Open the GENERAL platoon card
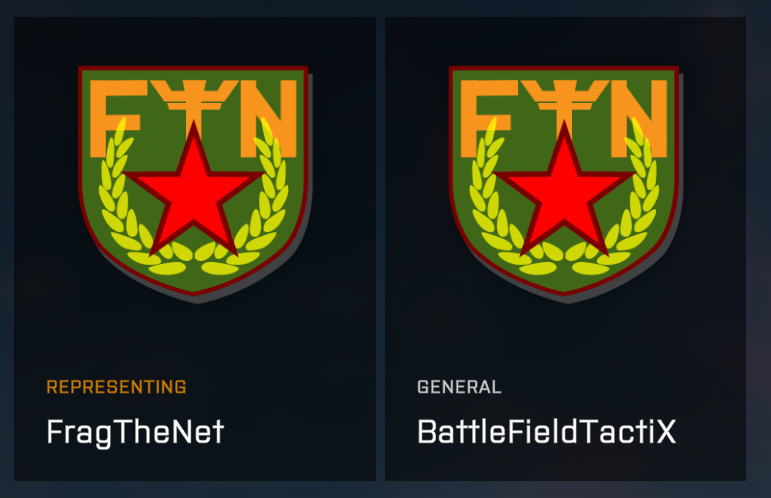 pos(565,249)
